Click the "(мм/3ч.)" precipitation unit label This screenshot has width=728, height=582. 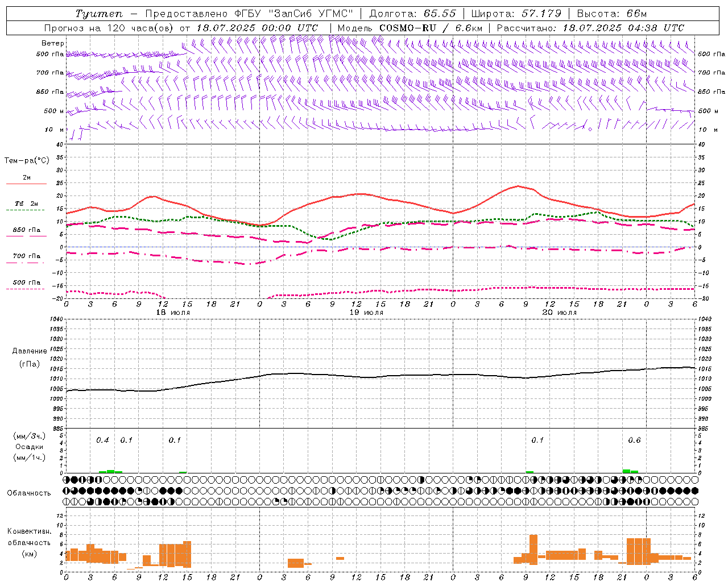pyautogui.click(x=30, y=436)
